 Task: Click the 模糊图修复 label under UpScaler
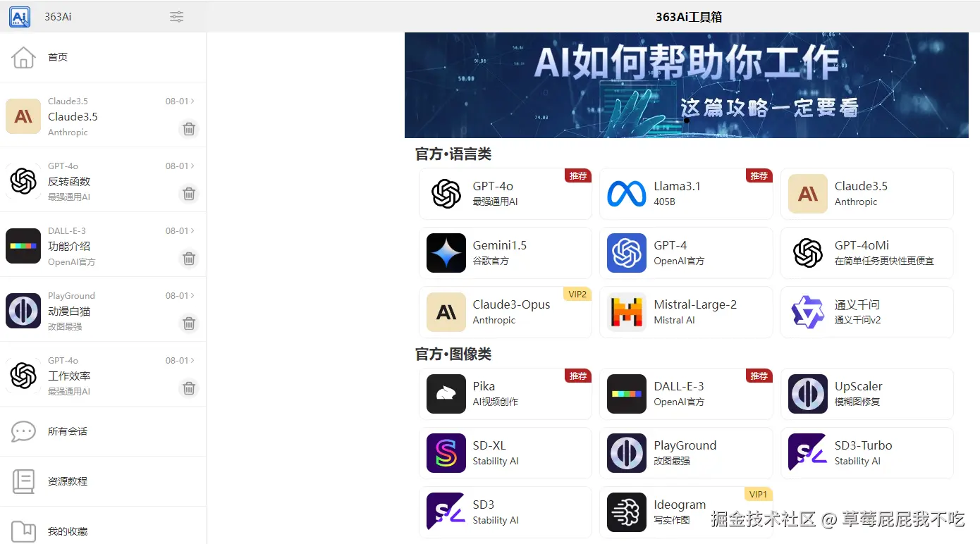click(857, 402)
